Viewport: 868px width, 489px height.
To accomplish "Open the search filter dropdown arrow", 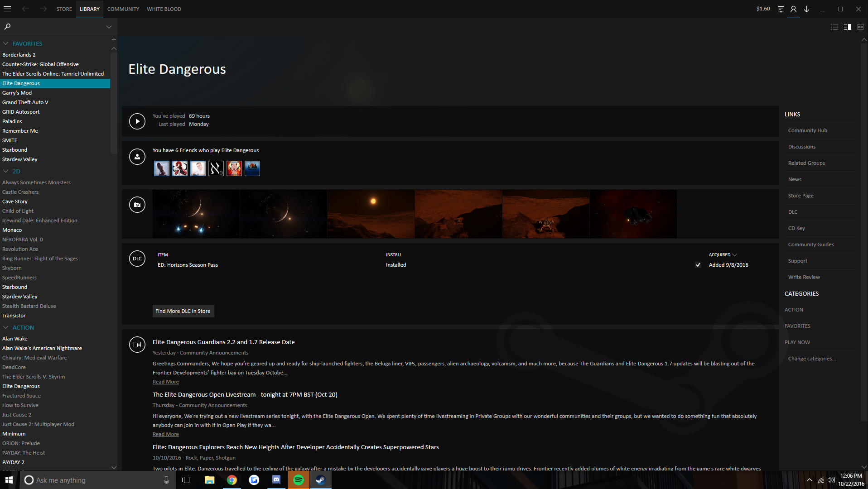I will [109, 27].
